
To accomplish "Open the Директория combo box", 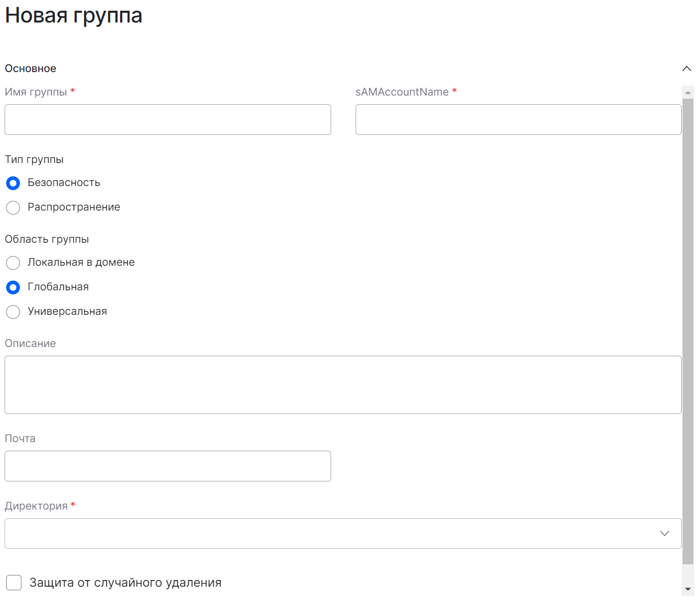I will point(332,534).
